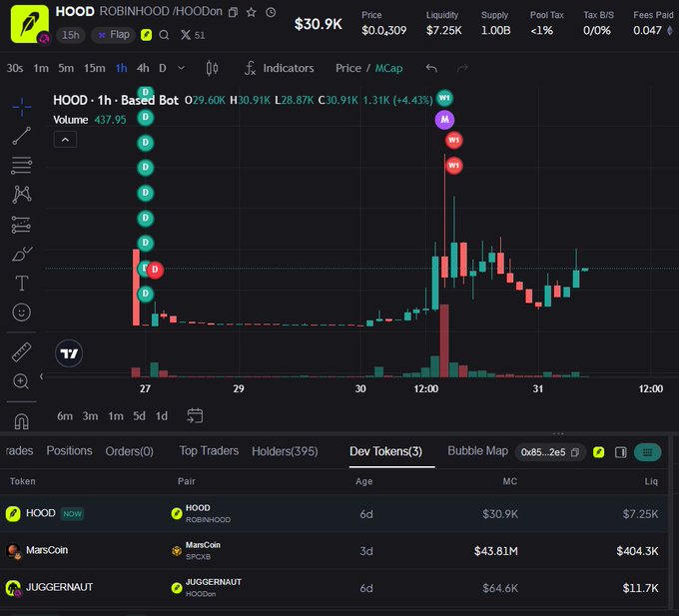Open the alert clock icon near the title
The height and width of the screenshot is (616, 679).
pyautogui.click(x=271, y=12)
